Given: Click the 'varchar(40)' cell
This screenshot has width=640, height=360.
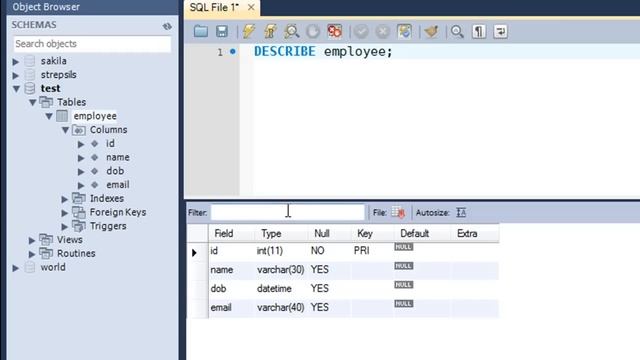Looking at the screenshot, I should point(281,307).
